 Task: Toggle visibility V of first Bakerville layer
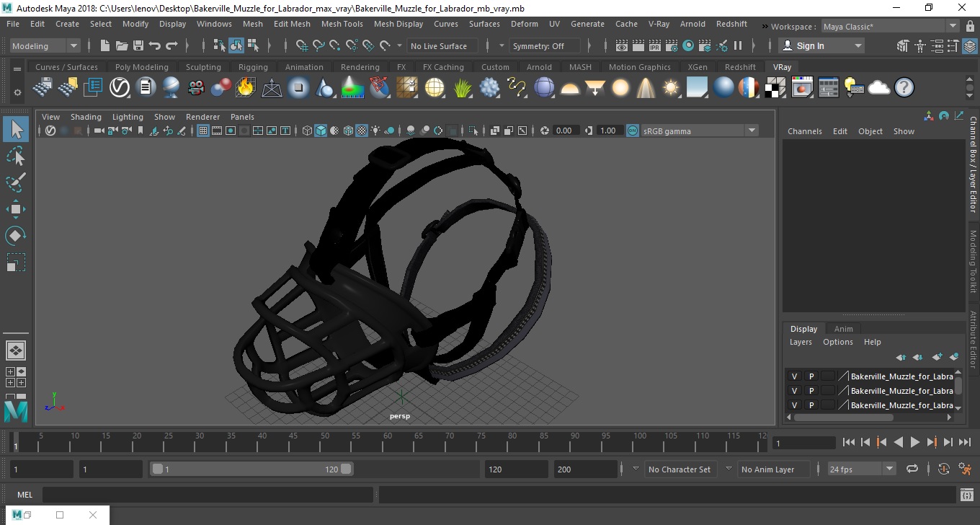794,376
